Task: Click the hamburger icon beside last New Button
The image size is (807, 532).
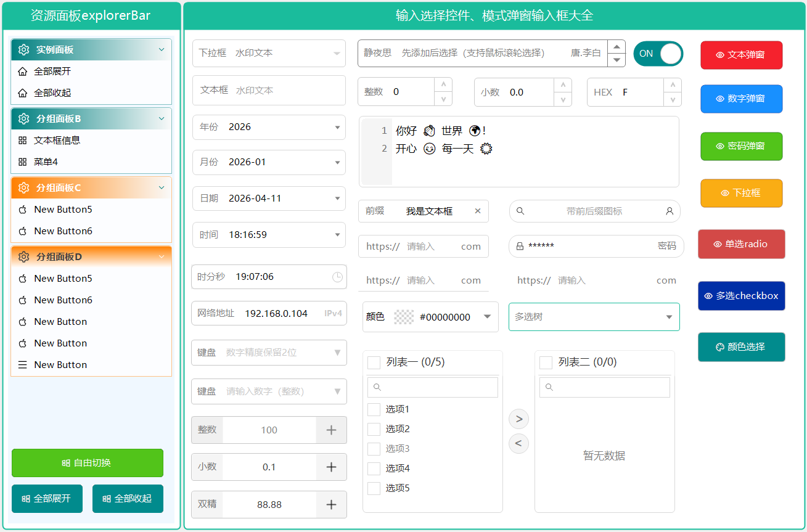Action: click(x=23, y=365)
